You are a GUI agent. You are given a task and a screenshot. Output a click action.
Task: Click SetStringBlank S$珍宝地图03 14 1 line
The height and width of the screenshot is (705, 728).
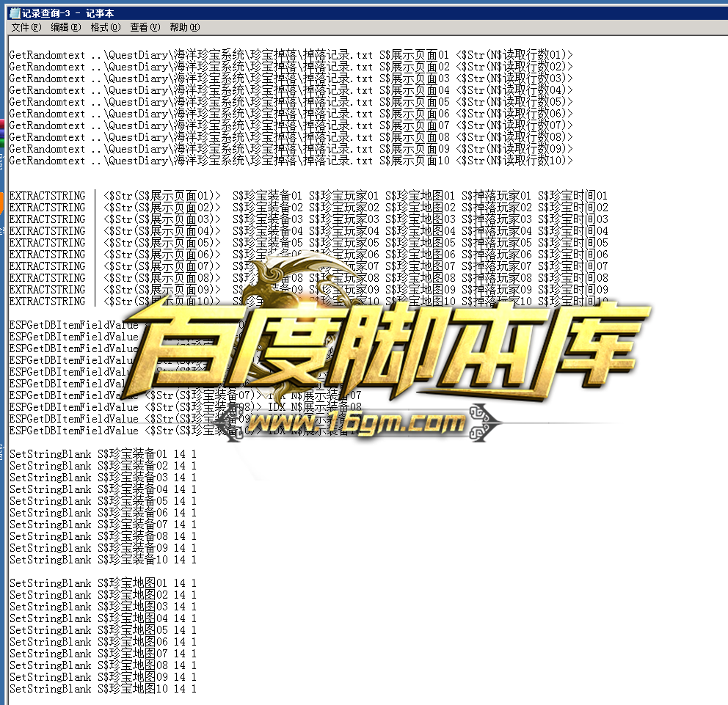(103, 607)
